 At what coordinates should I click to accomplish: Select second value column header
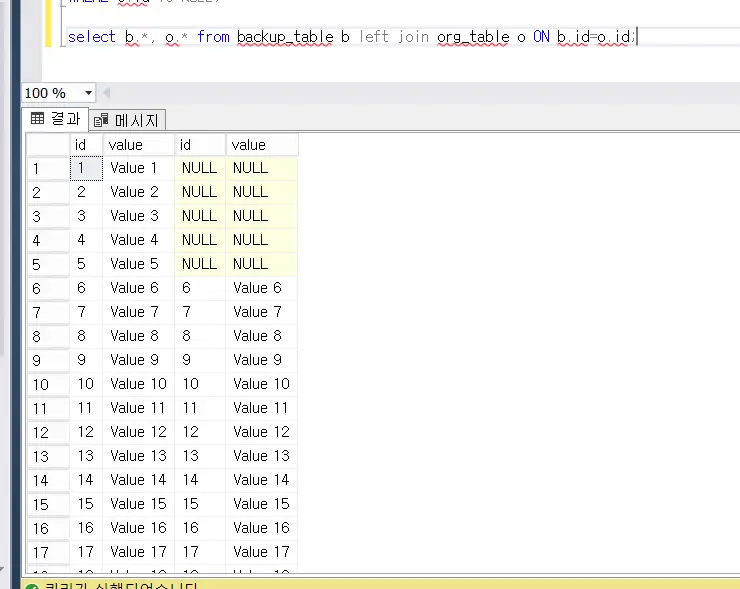pos(262,145)
